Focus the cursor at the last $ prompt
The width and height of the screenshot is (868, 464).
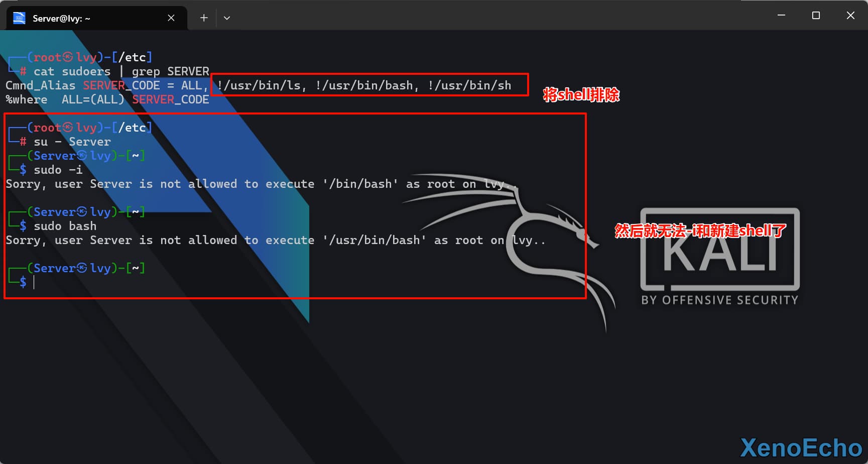point(34,282)
